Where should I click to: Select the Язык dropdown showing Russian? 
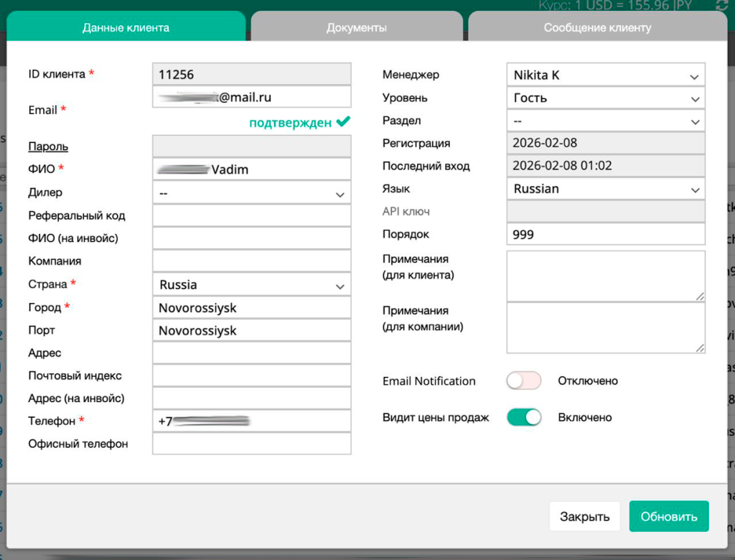[605, 189]
